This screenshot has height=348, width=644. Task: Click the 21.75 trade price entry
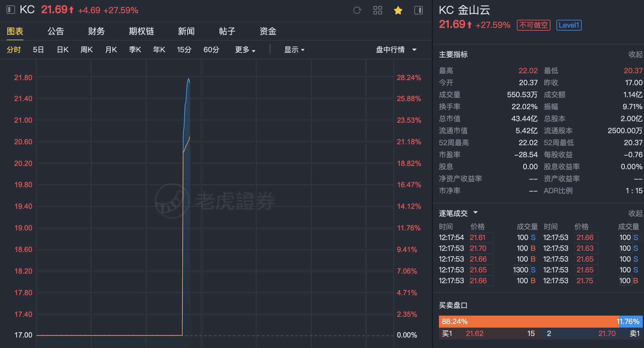tap(585, 281)
